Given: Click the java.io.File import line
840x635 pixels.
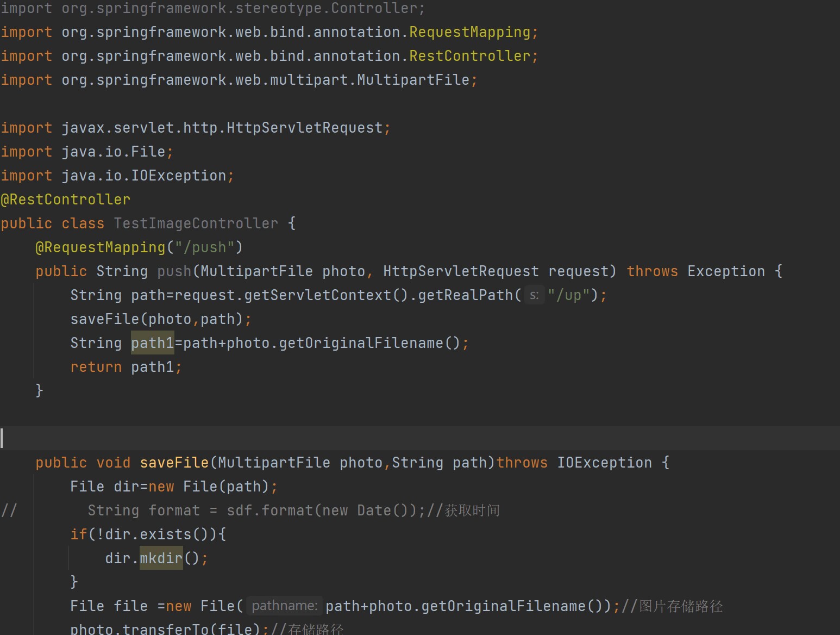Looking at the screenshot, I should tap(87, 152).
